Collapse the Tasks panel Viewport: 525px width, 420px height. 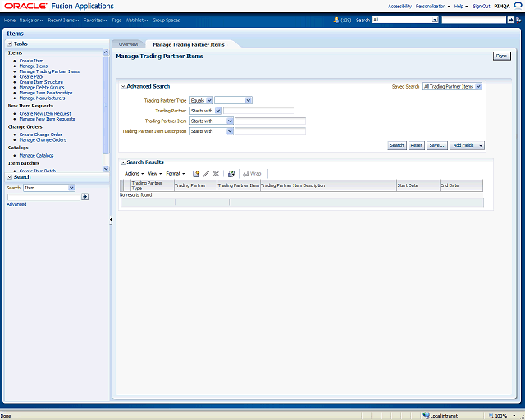tap(10, 43)
